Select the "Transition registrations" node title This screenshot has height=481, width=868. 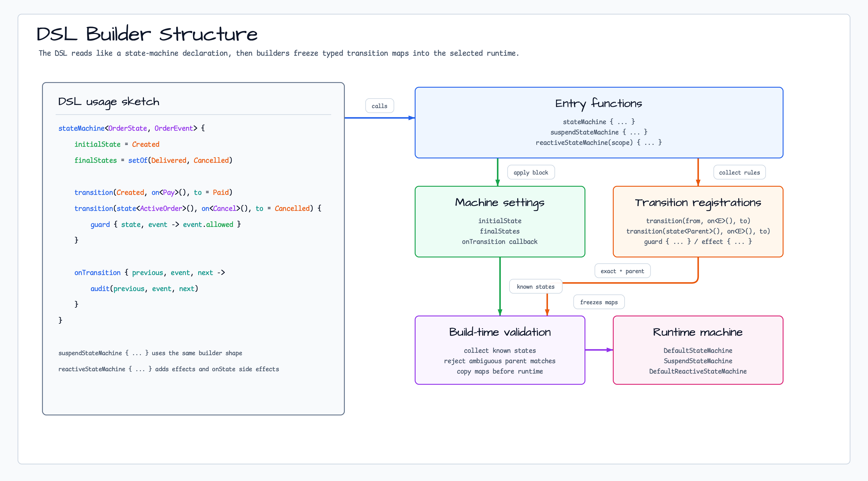coord(698,203)
